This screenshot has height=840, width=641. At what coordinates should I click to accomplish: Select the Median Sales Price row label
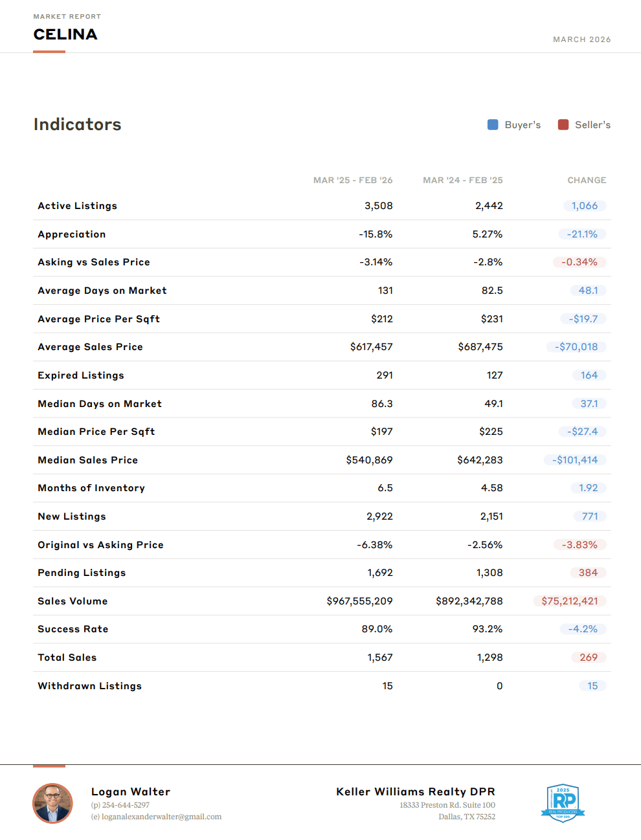pyautogui.click(x=88, y=460)
